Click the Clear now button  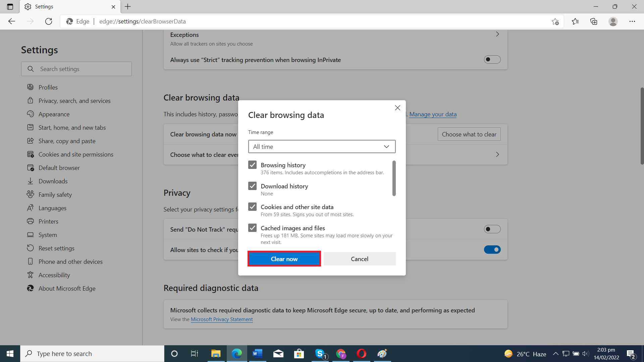click(x=284, y=258)
